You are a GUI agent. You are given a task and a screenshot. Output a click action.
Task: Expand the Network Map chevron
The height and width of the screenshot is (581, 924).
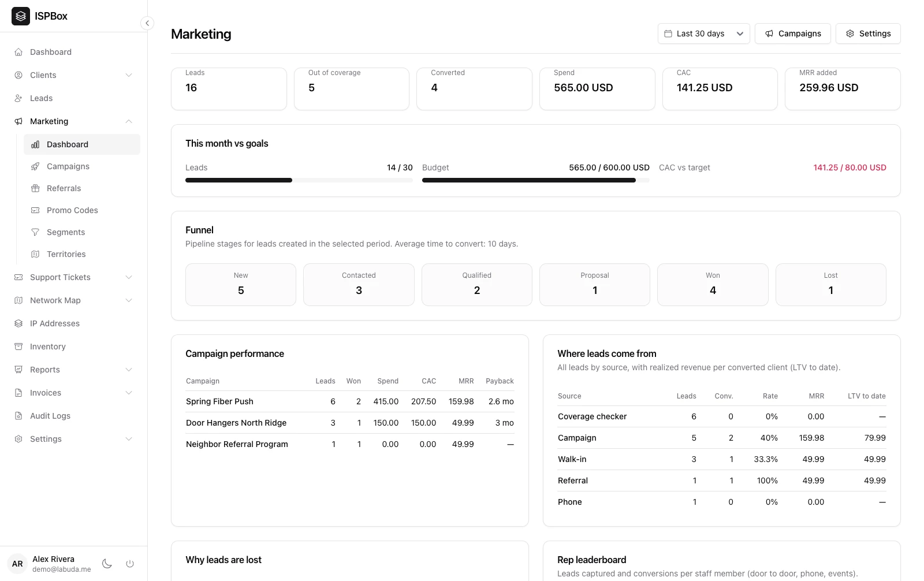point(129,300)
